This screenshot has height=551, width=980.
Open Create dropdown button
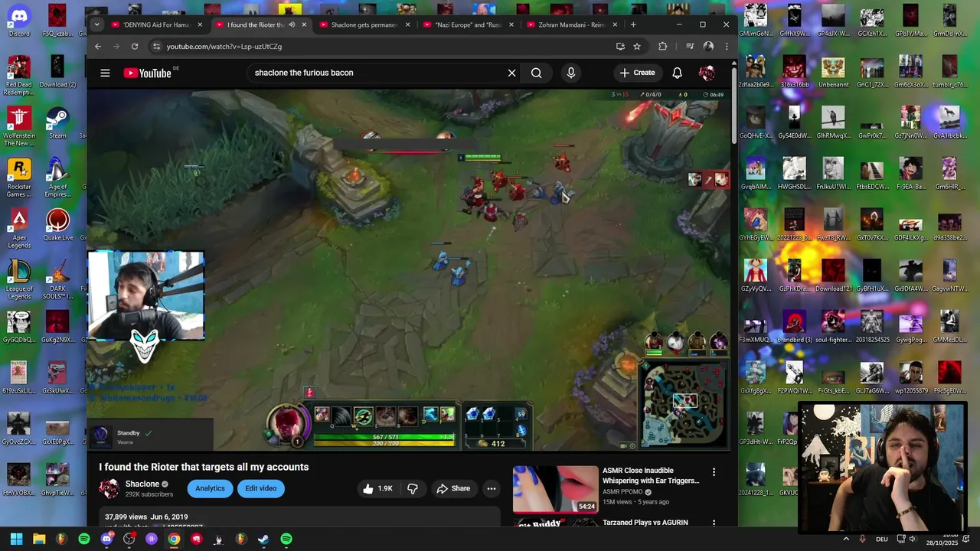[637, 73]
